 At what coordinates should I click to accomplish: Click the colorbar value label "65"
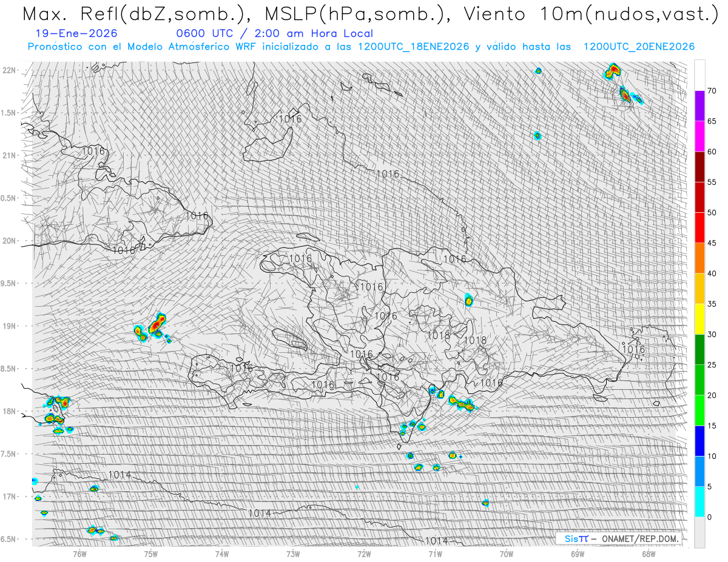point(712,121)
